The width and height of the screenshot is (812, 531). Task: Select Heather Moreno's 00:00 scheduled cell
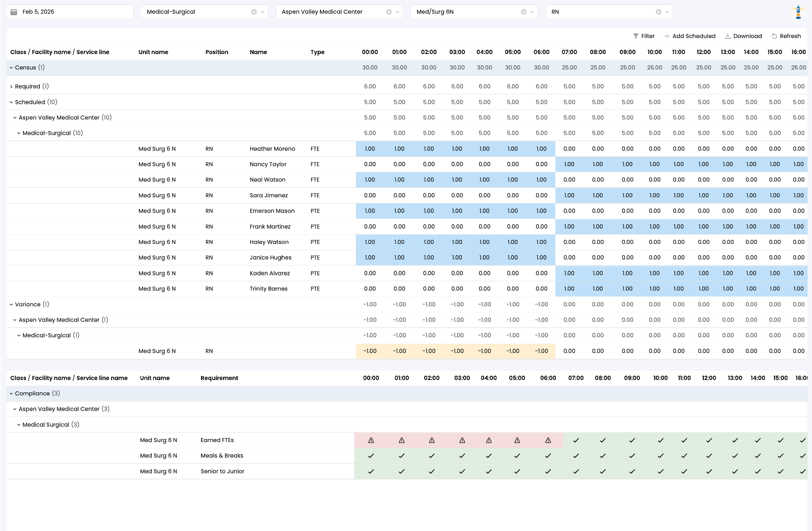(370, 149)
